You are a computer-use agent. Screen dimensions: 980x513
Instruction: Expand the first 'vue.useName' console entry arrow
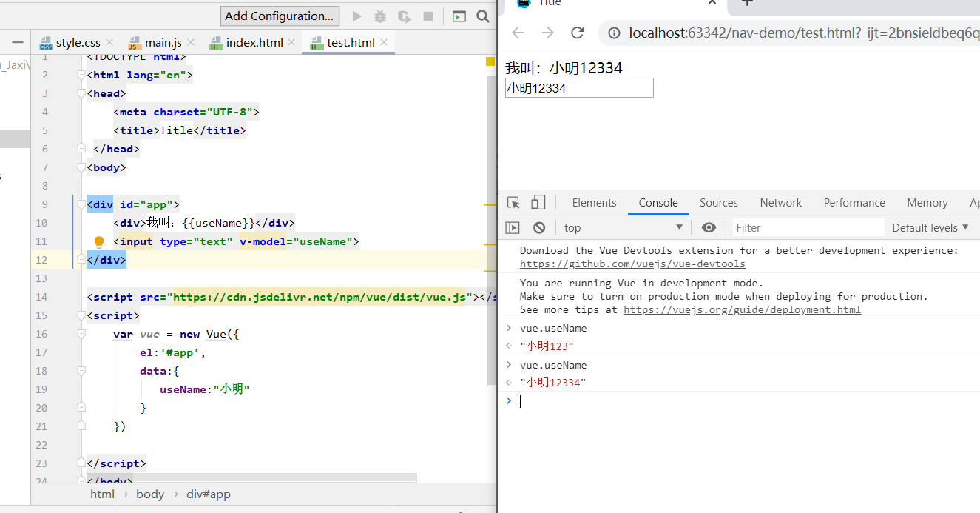pos(508,328)
